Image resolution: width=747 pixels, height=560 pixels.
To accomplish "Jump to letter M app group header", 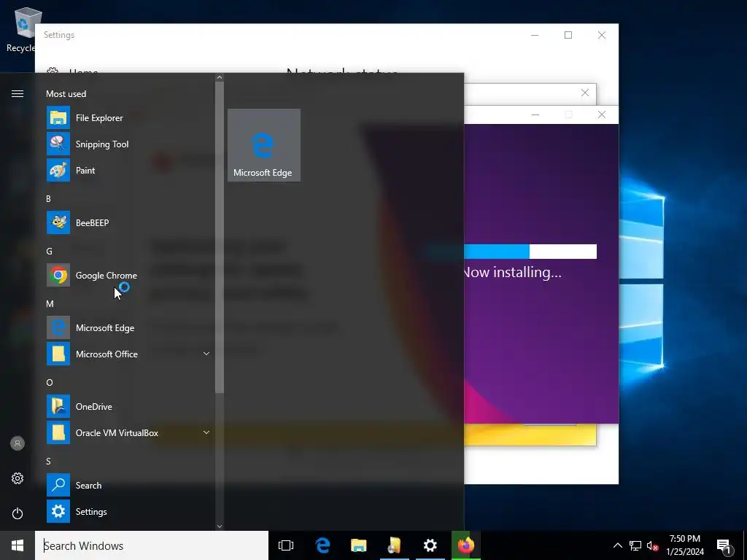I will point(50,303).
